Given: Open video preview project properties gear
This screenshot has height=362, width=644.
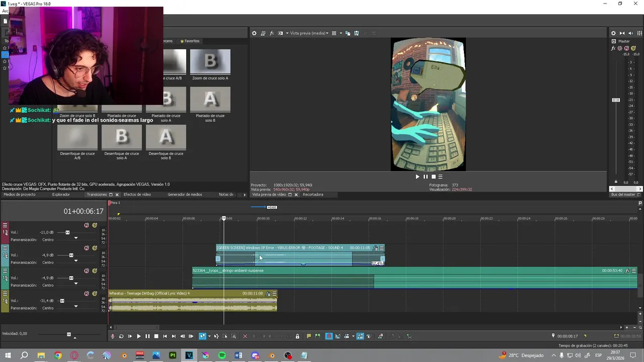Looking at the screenshot, I should 254,33.
